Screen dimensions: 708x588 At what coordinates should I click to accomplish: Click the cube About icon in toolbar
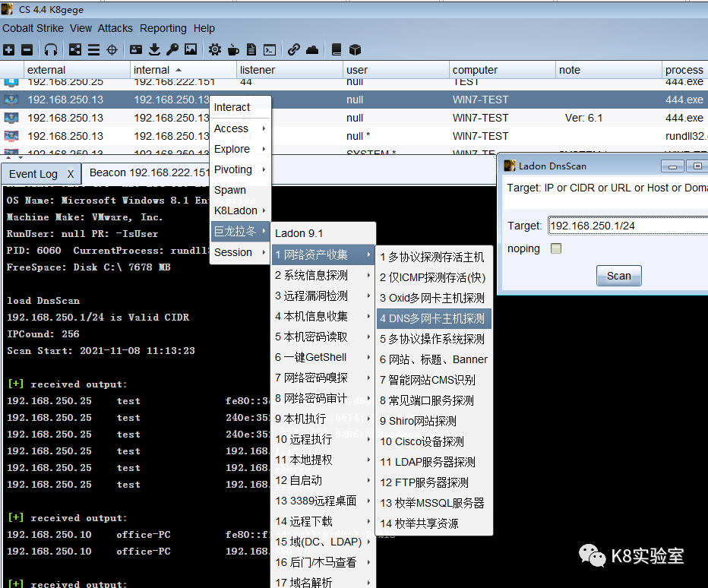coord(355,49)
